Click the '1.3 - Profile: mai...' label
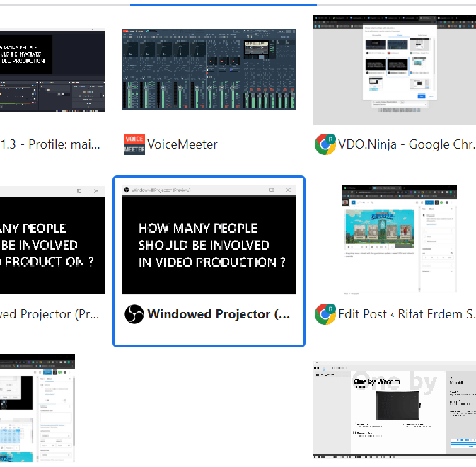This screenshot has width=476, height=467. 50,144
